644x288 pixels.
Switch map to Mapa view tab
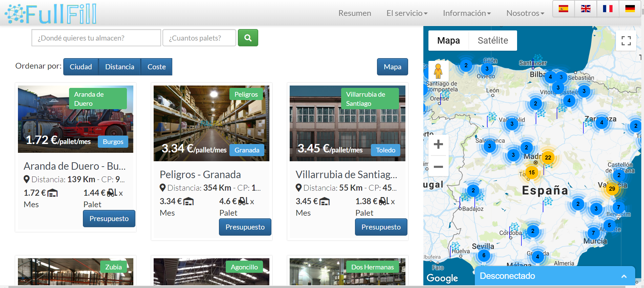448,41
